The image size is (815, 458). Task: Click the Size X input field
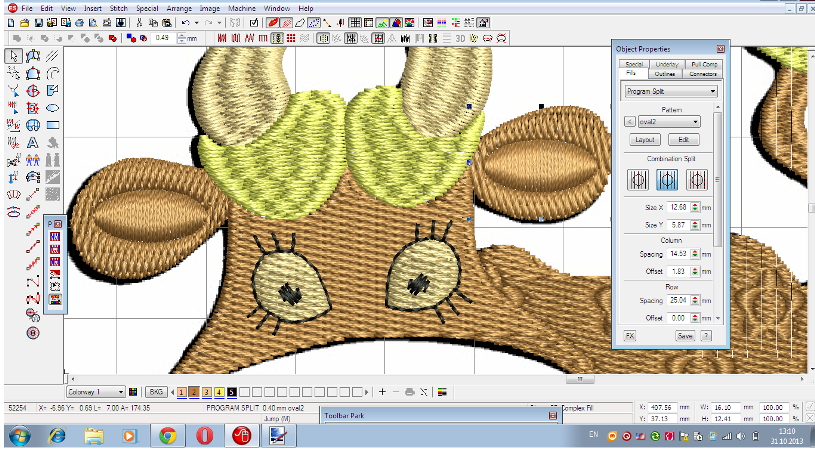pos(681,207)
